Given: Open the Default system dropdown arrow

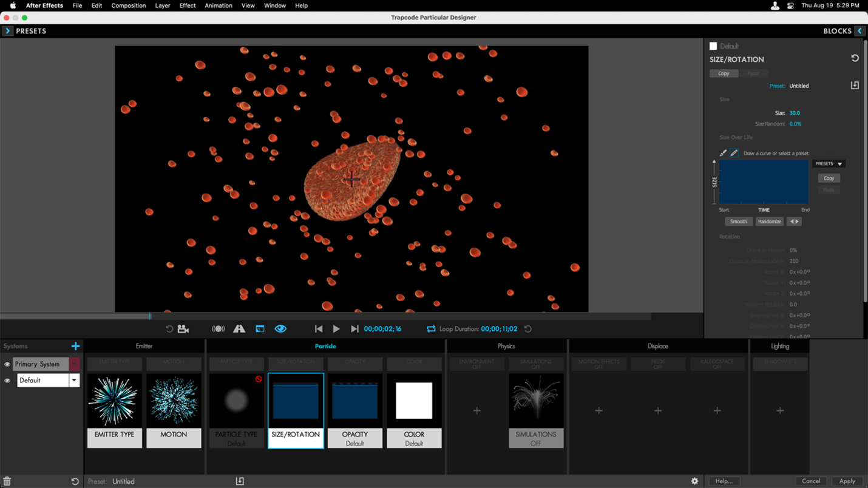Looking at the screenshot, I should [x=74, y=381].
